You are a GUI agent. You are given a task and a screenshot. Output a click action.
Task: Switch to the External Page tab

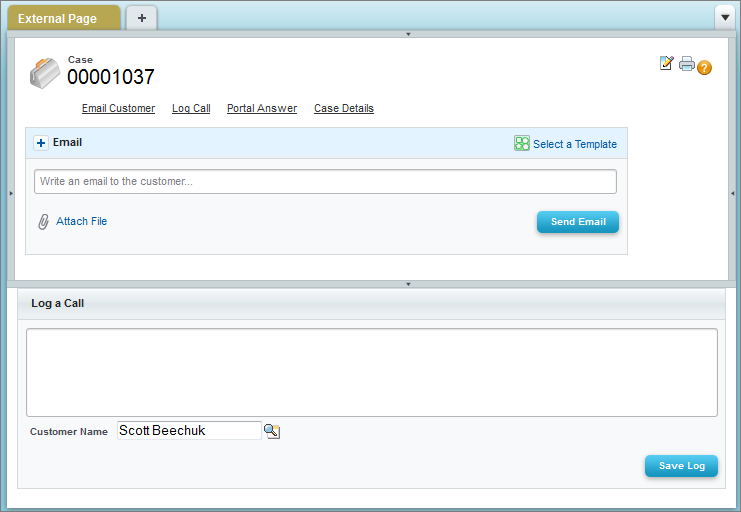64,18
